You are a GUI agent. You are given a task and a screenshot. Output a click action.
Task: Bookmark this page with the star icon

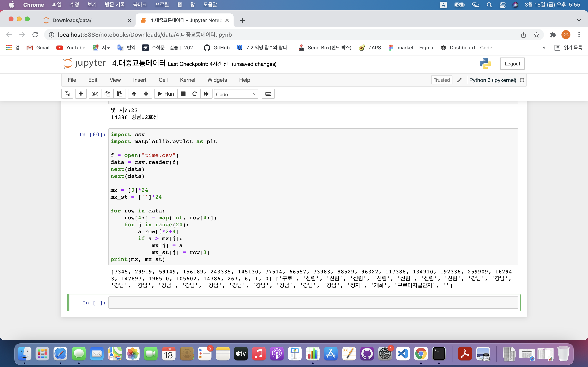(537, 35)
